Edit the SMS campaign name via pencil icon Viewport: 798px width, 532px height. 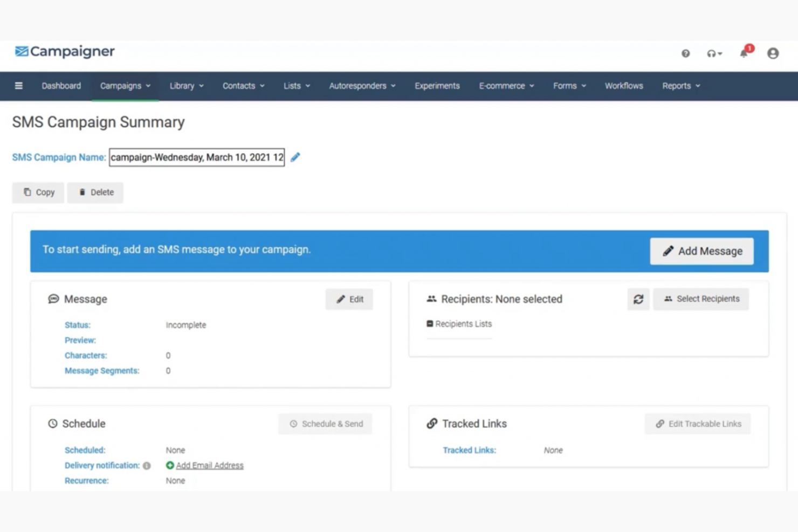[x=295, y=157]
